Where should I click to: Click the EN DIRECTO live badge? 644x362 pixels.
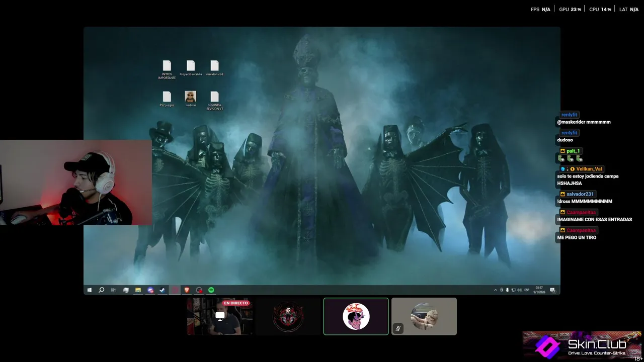(236, 303)
